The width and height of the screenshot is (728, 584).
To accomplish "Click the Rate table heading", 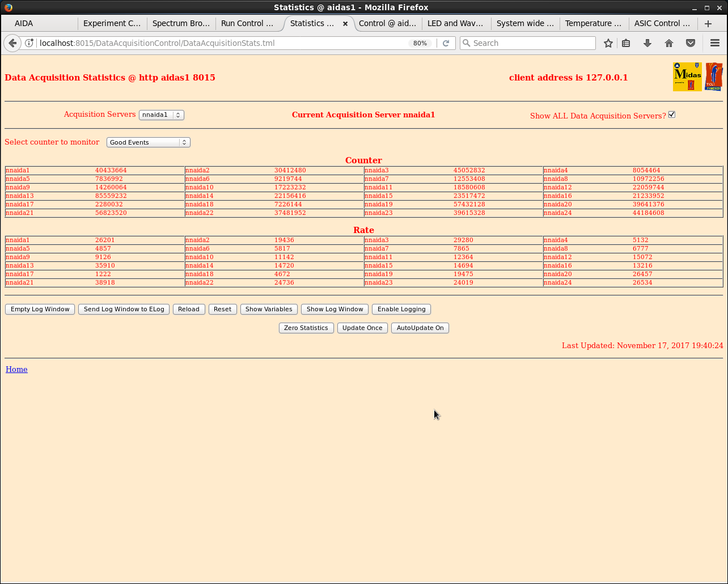I will pyautogui.click(x=363, y=230).
